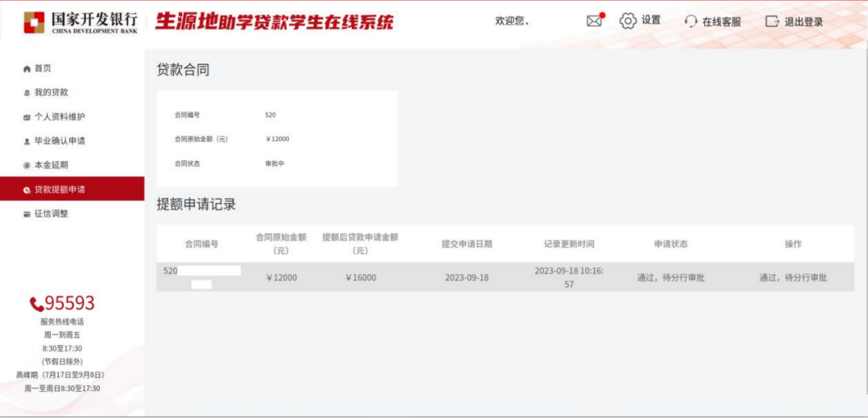Image resolution: width=868 pixels, height=418 pixels.
Task: Click the home icon beside 首页
Action: (27, 69)
